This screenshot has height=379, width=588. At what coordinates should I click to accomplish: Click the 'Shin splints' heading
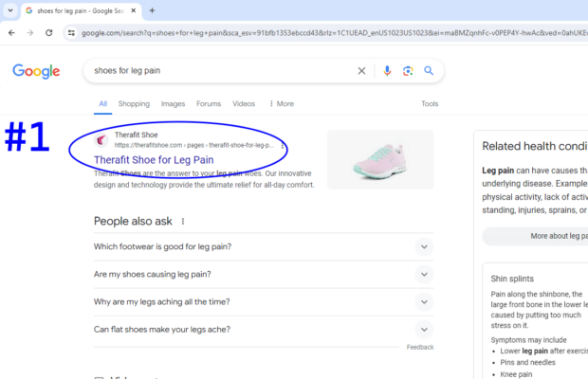point(512,279)
